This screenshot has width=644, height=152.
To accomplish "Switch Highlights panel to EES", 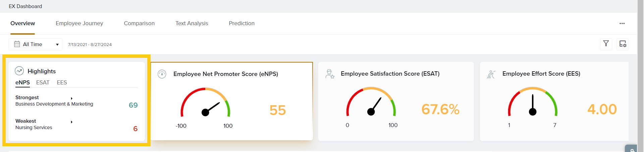I will coord(62,83).
